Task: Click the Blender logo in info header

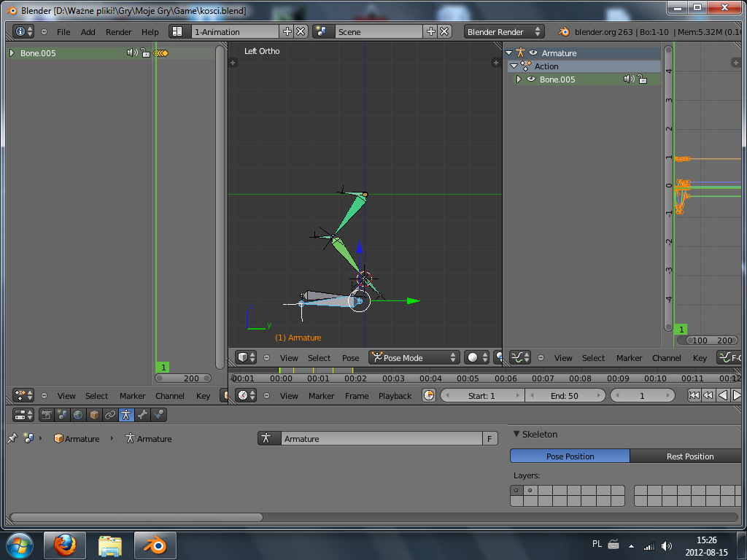Action: [564, 32]
